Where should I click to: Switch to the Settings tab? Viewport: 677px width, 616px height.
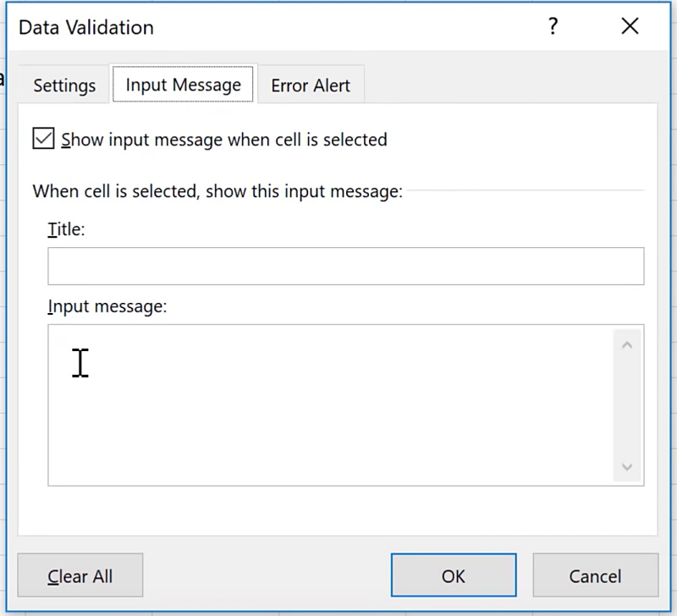tap(64, 85)
